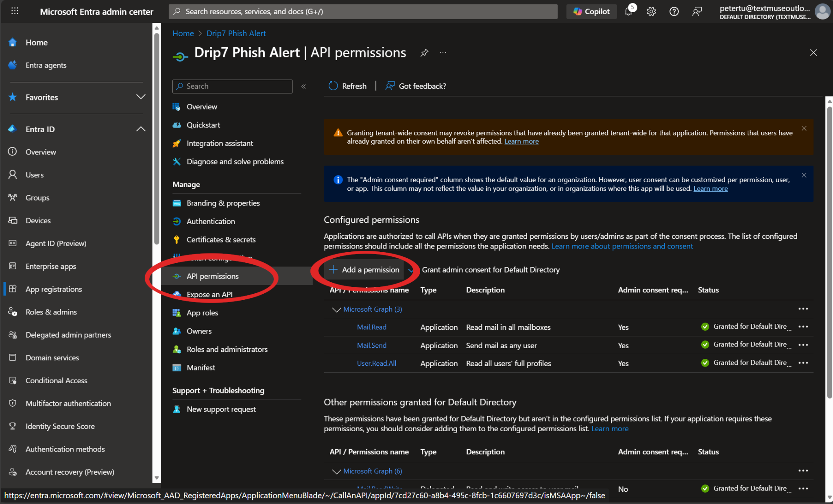The height and width of the screenshot is (504, 833).
Task: Open Owners
Action: tap(199, 331)
